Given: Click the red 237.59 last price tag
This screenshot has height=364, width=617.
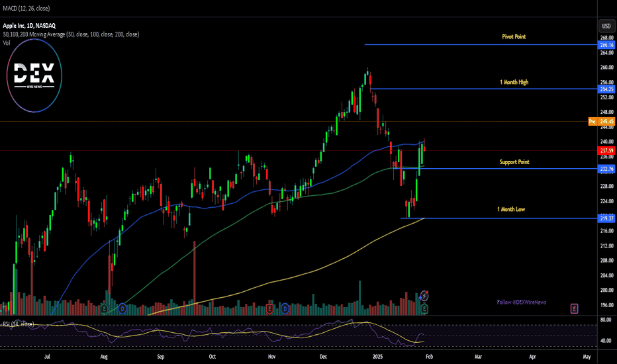Looking at the screenshot, I should (x=607, y=151).
